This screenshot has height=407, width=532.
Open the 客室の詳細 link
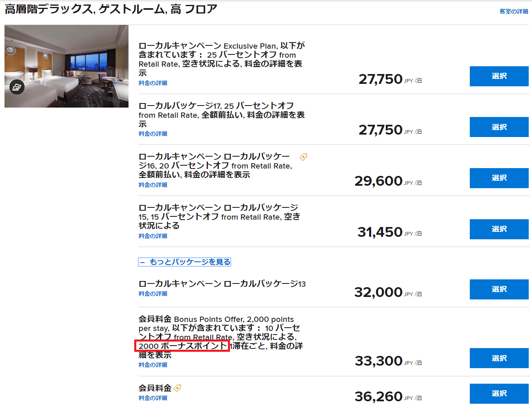[514, 11]
